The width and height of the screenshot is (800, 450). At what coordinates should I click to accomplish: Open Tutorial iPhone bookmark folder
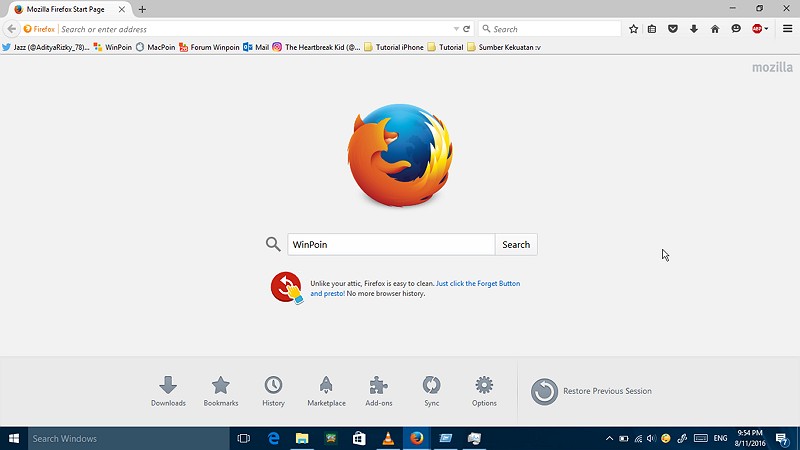pos(394,47)
